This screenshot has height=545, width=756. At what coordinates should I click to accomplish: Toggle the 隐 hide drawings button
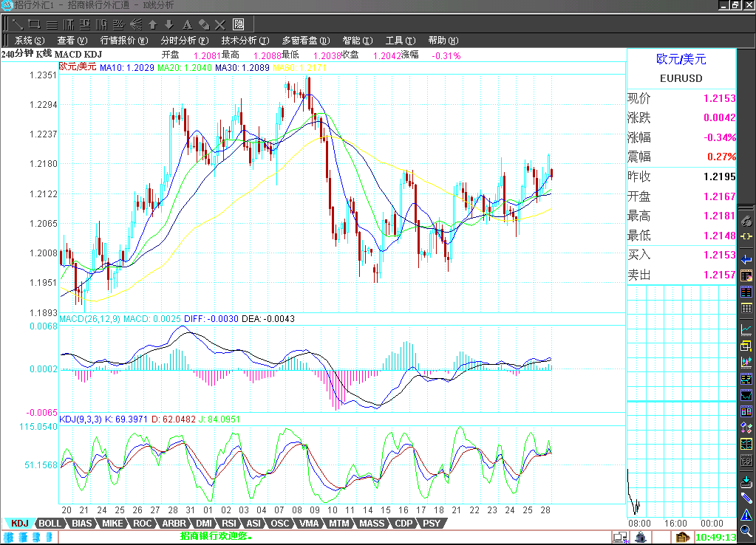(239, 24)
